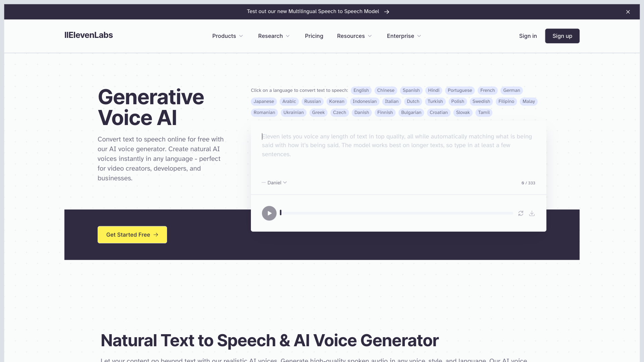This screenshot has height=362, width=644.
Task: Open the Products menu
Action: [x=228, y=36]
